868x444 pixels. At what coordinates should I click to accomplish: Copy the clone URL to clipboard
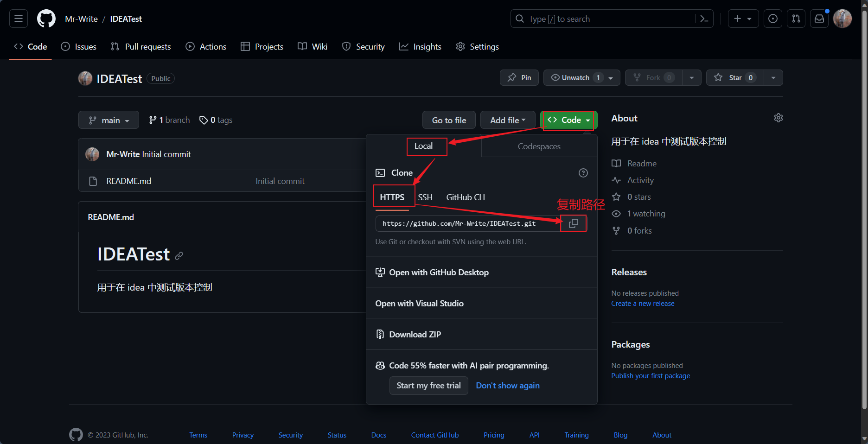point(574,223)
